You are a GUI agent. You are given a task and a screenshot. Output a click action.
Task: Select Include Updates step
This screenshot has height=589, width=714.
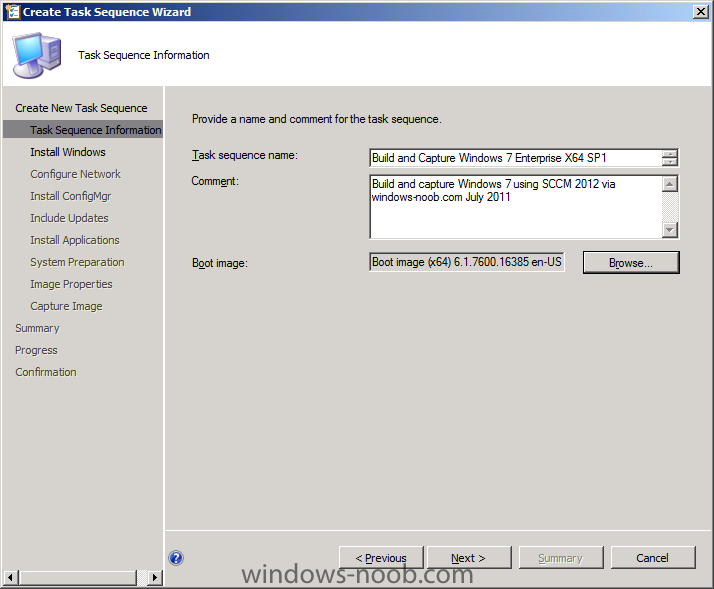tap(69, 218)
